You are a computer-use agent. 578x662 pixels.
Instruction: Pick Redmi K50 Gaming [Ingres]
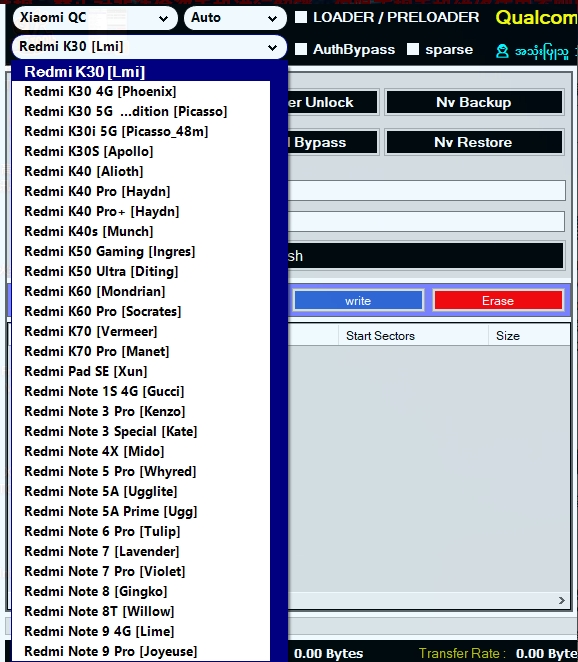click(x=141, y=252)
